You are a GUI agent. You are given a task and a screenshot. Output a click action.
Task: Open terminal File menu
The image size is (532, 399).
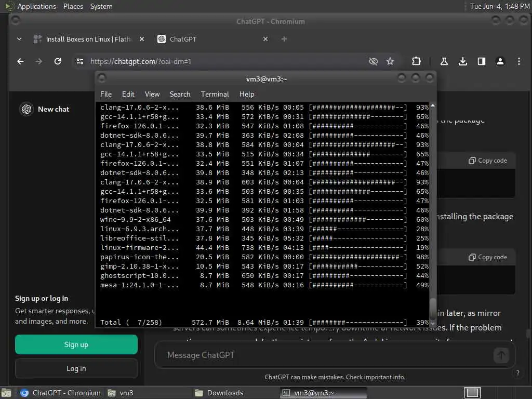pos(106,95)
